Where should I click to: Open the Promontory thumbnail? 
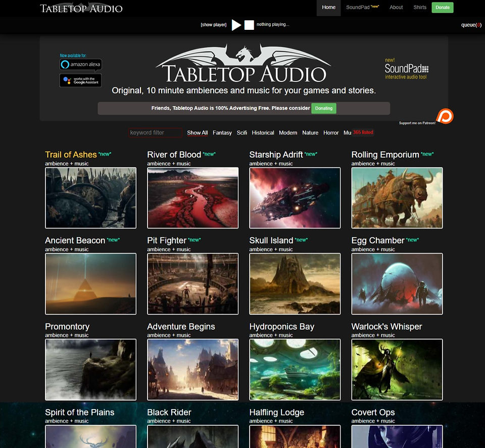[90, 370]
